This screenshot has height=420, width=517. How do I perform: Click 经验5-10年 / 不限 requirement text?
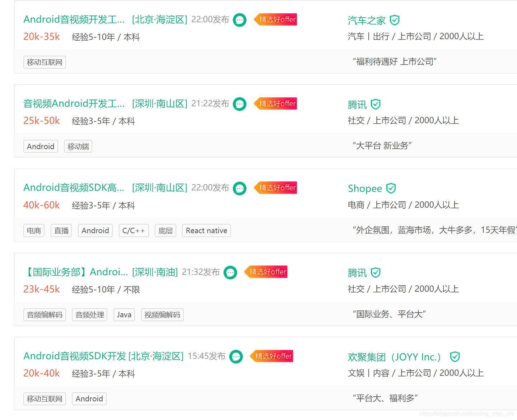tap(106, 290)
